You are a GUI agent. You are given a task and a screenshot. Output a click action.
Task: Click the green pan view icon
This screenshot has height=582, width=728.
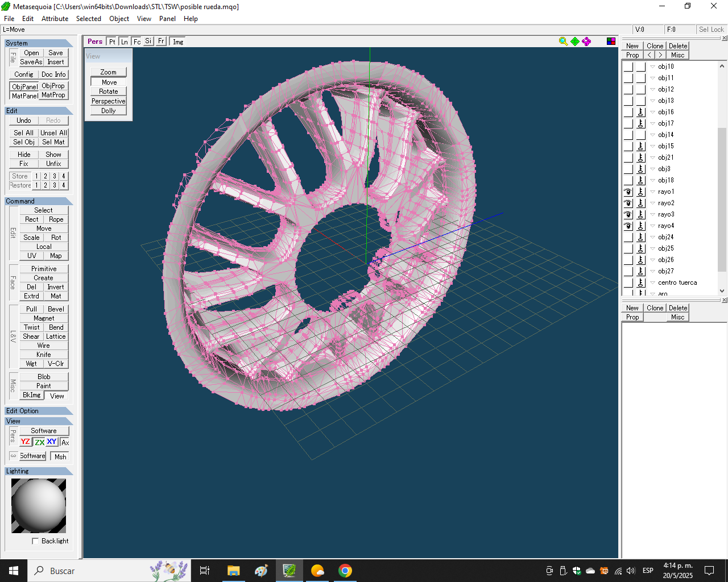coord(575,41)
